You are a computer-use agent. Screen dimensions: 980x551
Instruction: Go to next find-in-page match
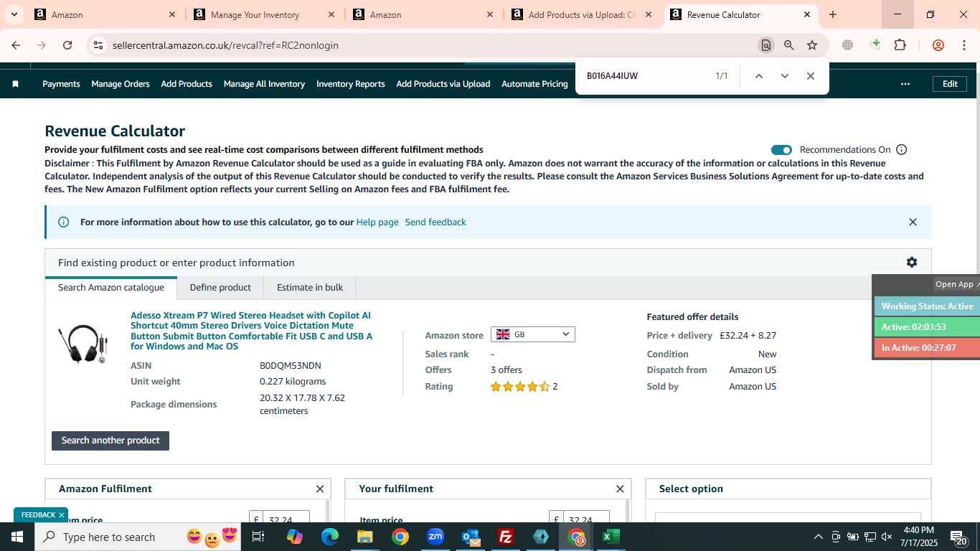(785, 76)
